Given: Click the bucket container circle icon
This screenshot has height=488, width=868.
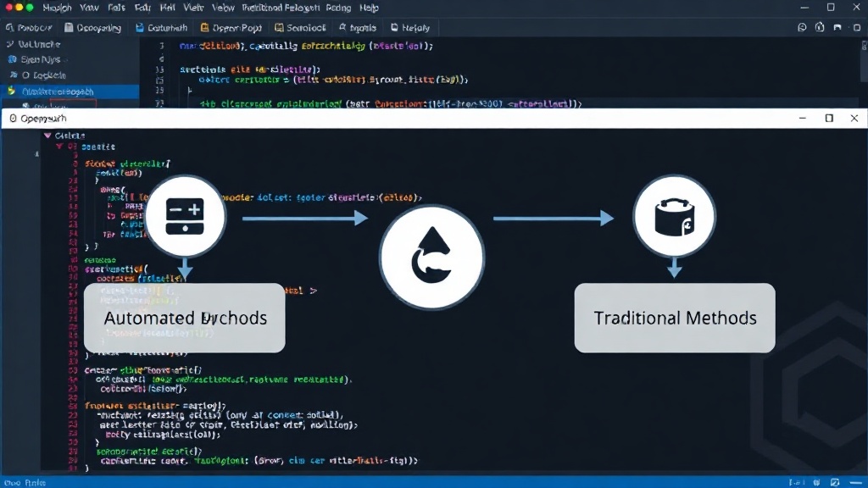Looking at the screenshot, I should [674, 216].
